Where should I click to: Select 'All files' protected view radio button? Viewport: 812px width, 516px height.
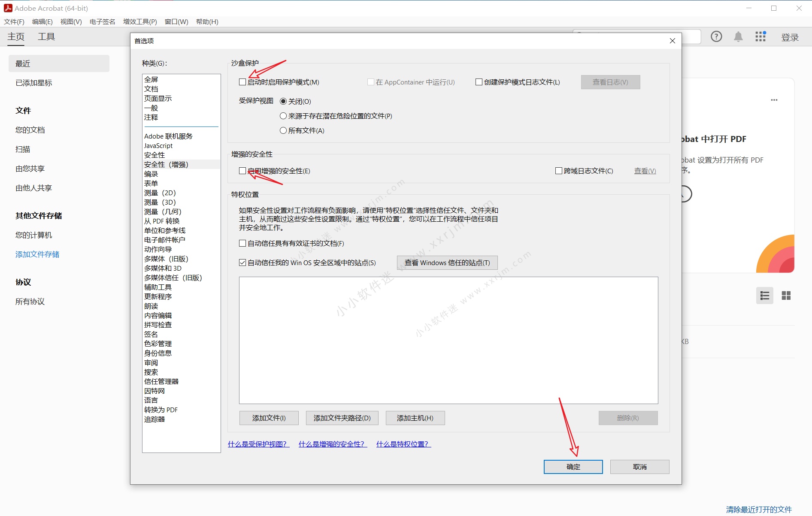coord(283,130)
